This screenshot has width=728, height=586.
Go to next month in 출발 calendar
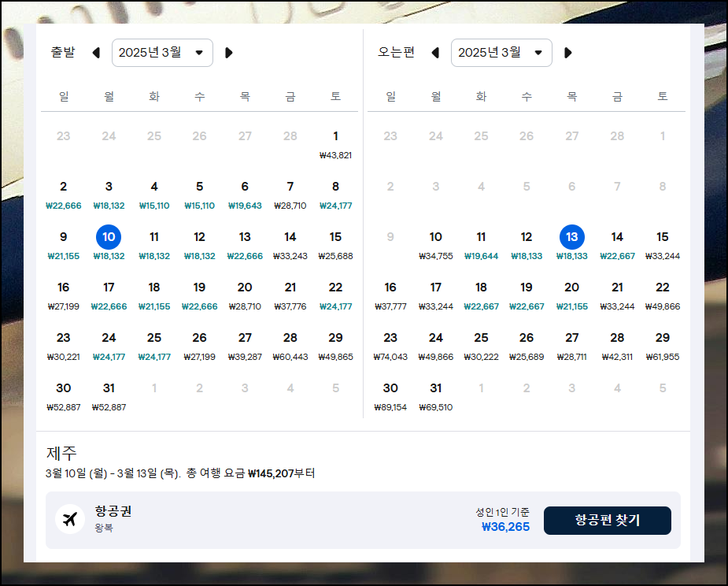[x=228, y=53]
